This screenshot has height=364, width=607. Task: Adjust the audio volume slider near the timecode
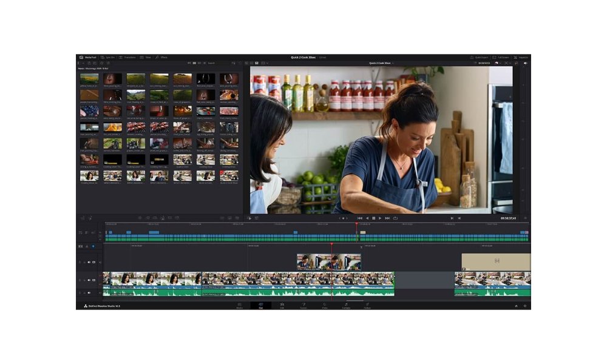point(526,63)
